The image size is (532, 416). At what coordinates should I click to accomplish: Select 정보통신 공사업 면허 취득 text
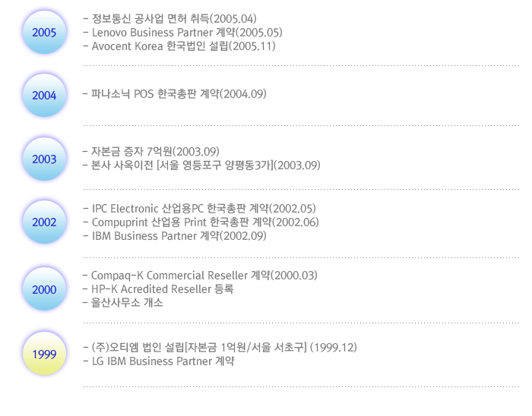pyautogui.click(x=169, y=19)
